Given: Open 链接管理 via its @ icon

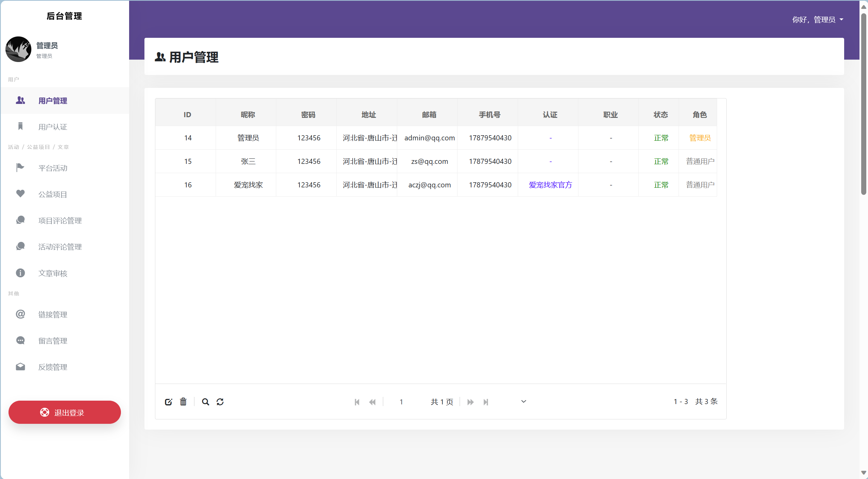Looking at the screenshot, I should [20, 314].
